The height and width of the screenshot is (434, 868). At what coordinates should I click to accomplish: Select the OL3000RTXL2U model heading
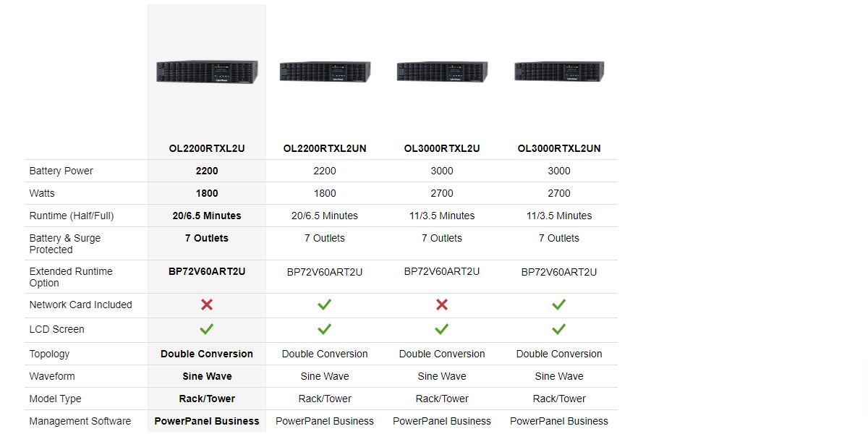click(x=442, y=148)
